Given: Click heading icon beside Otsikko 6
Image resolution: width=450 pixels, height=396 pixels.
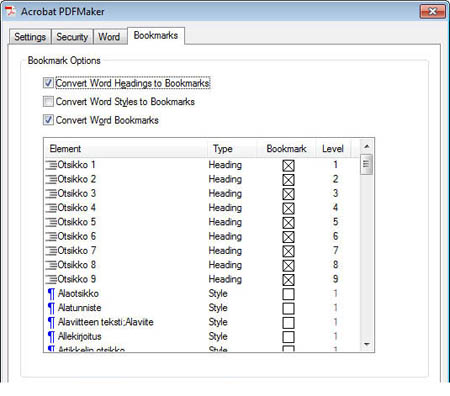Looking at the screenshot, I should 51,237.
